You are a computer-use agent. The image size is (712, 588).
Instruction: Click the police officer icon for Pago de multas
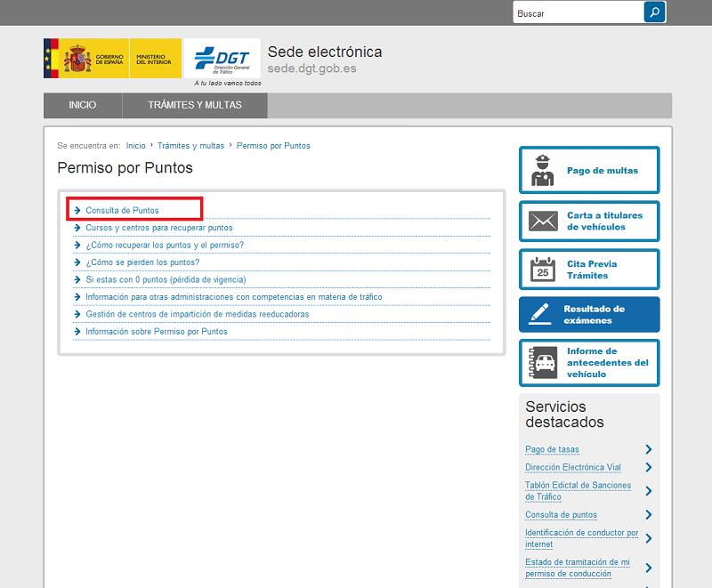[x=542, y=170]
